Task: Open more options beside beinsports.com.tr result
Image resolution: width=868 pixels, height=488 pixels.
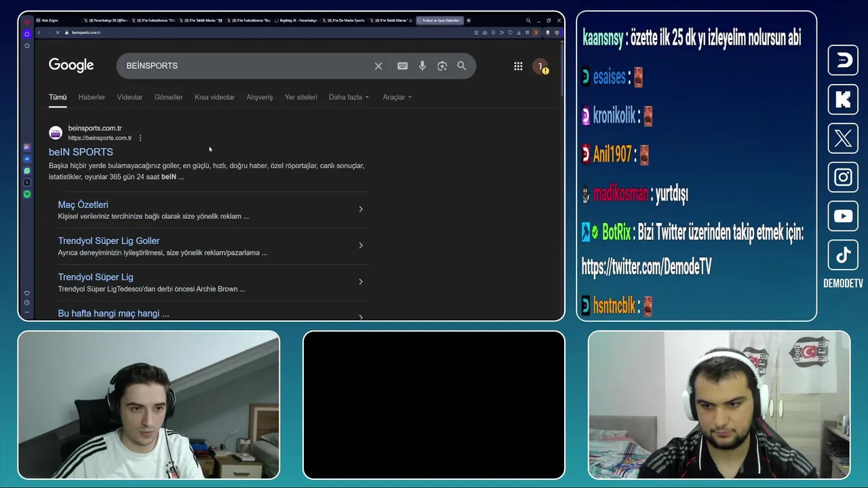Action: [x=140, y=138]
